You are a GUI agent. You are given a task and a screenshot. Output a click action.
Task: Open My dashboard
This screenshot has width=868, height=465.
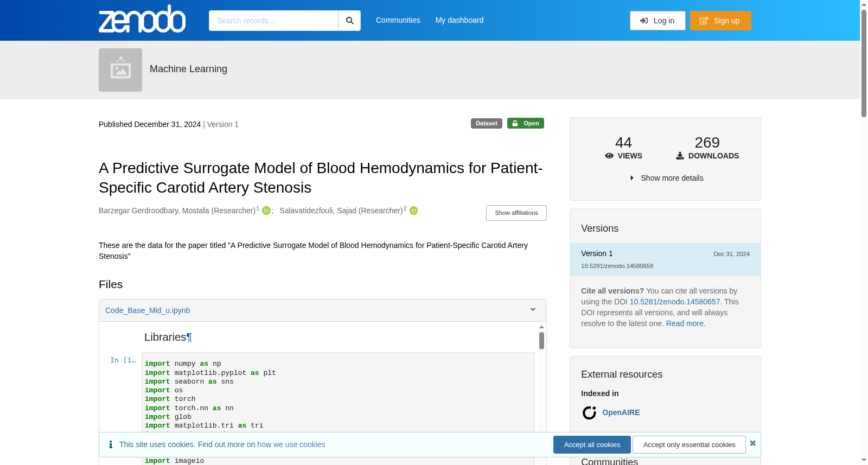click(x=459, y=20)
